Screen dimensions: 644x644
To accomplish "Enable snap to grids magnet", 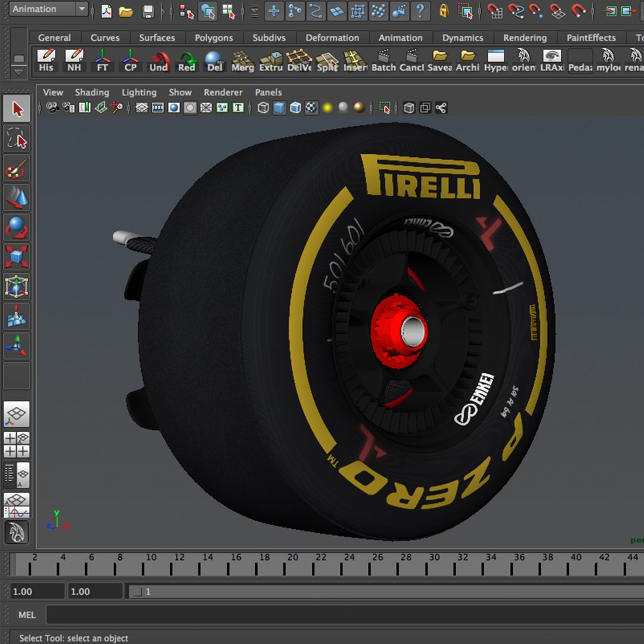I will [x=495, y=11].
